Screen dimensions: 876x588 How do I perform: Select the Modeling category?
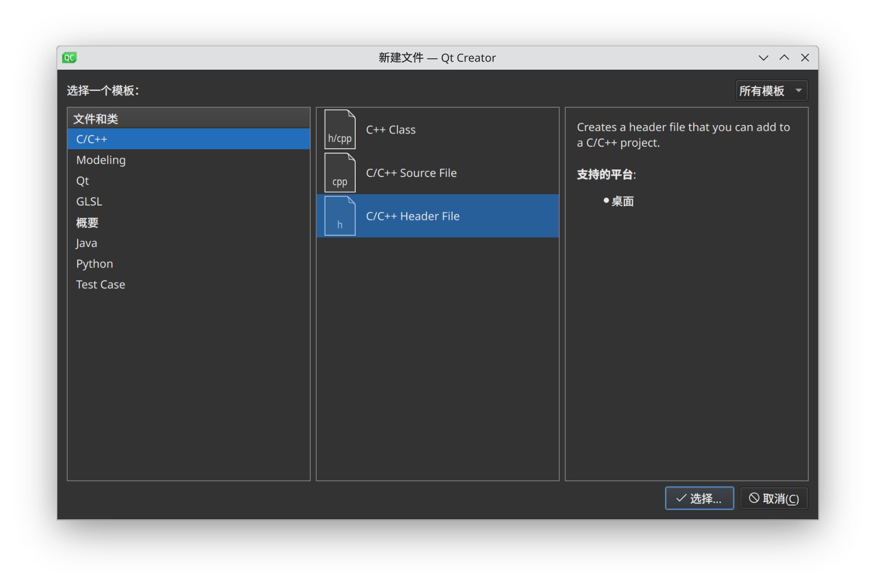coord(189,160)
